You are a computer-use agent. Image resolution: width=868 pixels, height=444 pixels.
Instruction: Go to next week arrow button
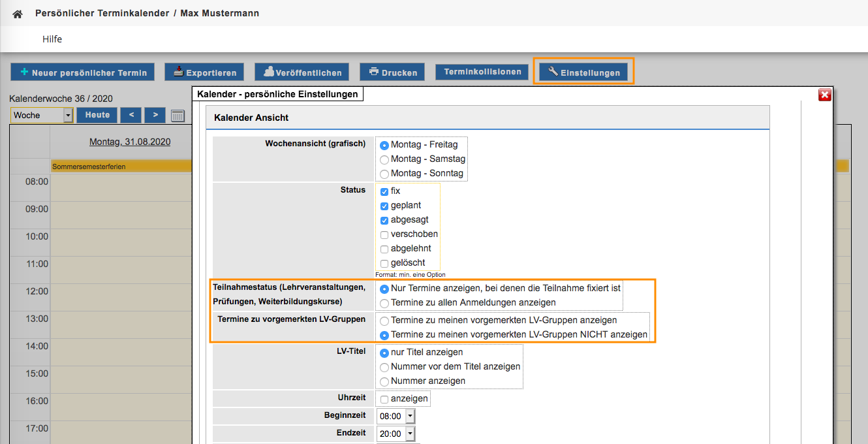155,115
